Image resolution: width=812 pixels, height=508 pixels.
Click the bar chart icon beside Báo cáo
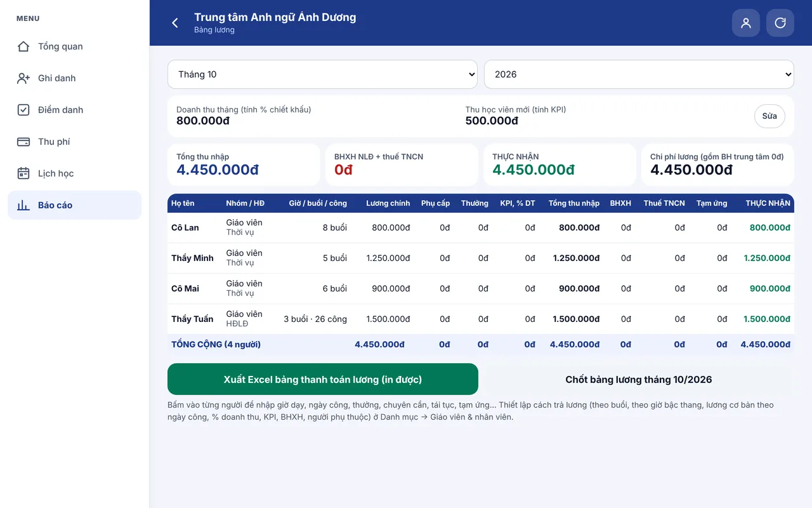tap(23, 205)
